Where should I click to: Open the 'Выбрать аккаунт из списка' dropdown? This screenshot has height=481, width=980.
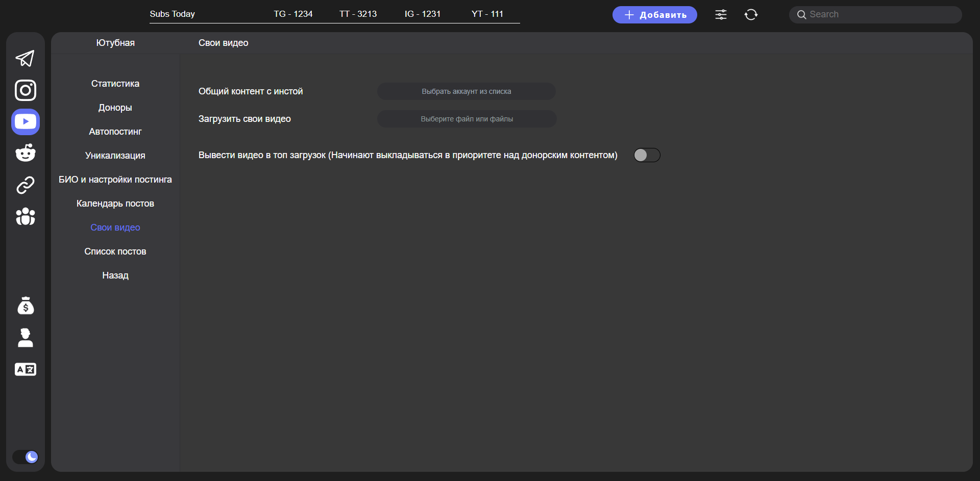pyautogui.click(x=466, y=92)
